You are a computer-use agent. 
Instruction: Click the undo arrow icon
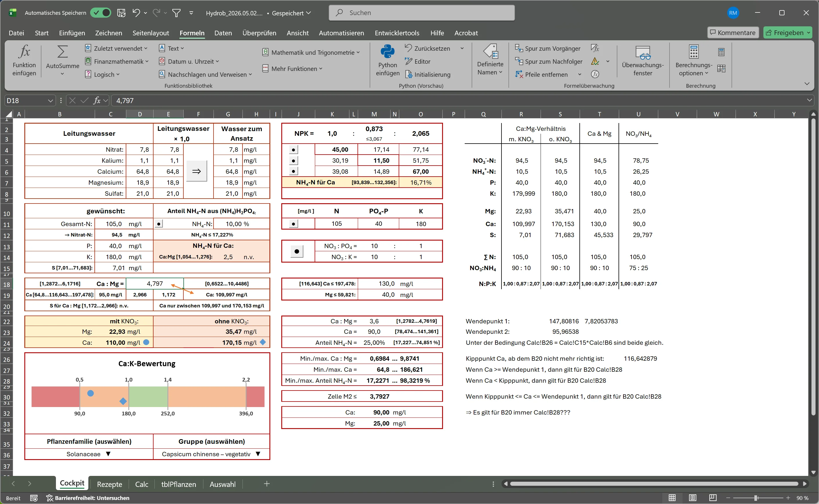coord(136,13)
